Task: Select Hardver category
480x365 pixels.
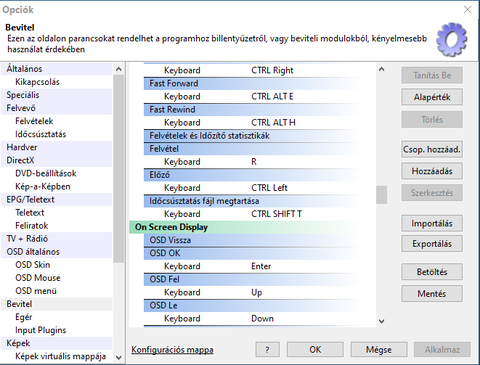Action: click(x=57, y=147)
